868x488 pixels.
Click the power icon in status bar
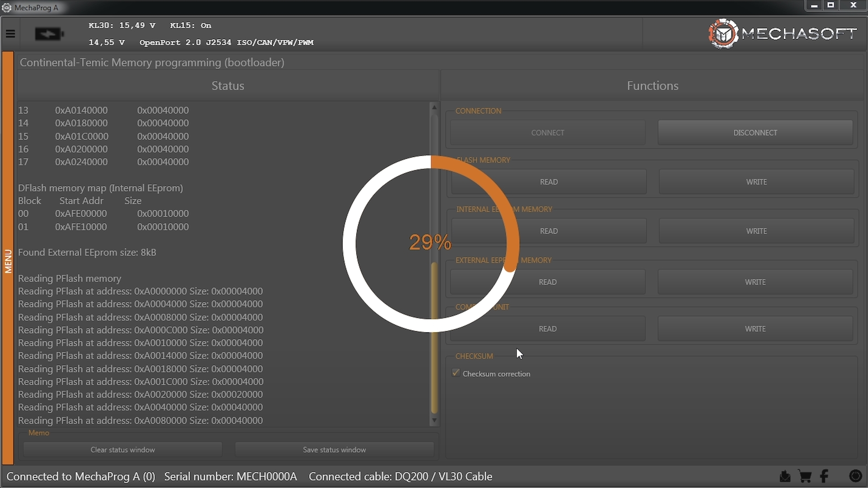(855, 476)
